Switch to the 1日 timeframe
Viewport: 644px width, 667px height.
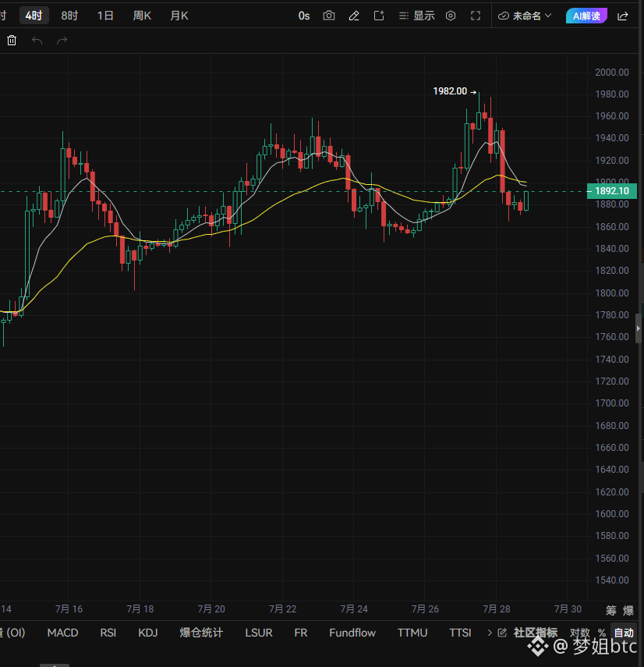pos(105,16)
